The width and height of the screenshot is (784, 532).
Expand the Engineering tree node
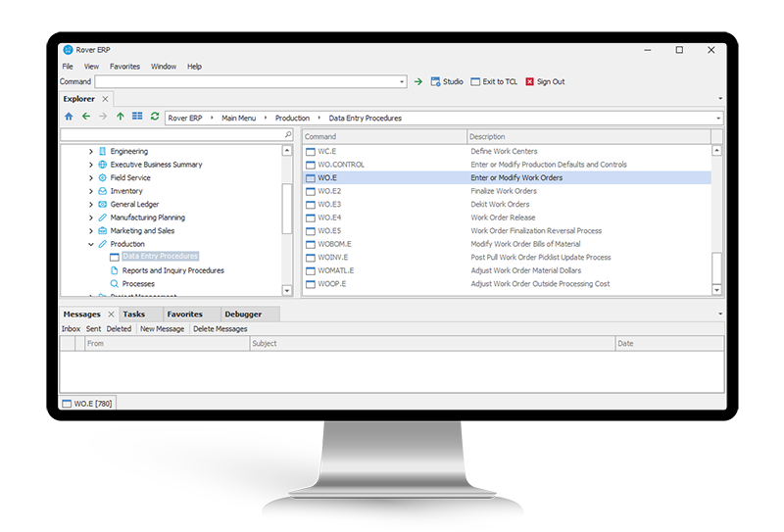pyautogui.click(x=91, y=151)
